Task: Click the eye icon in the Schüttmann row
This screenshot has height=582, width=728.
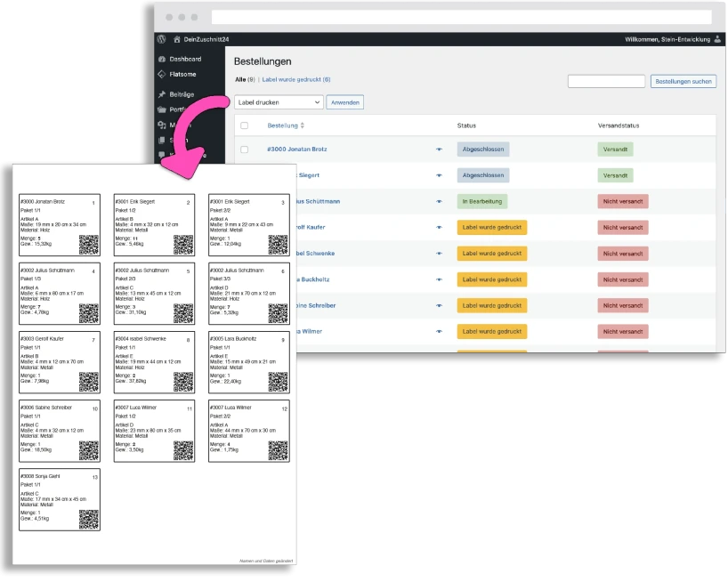Action: tap(439, 201)
